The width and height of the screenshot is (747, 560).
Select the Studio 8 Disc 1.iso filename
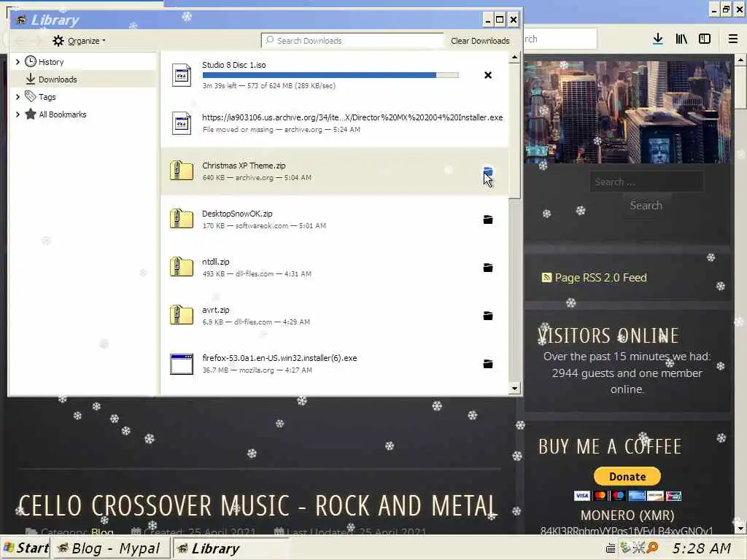click(x=234, y=65)
